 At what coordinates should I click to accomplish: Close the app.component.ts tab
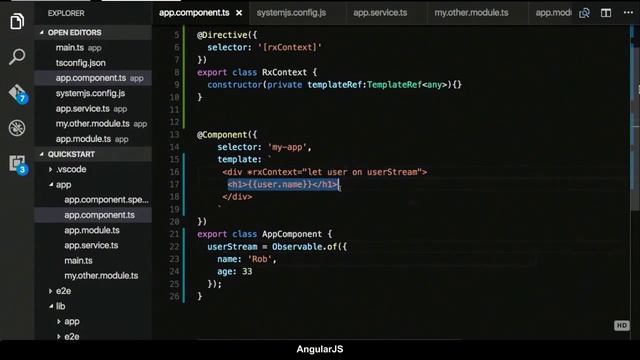pyautogui.click(x=239, y=13)
